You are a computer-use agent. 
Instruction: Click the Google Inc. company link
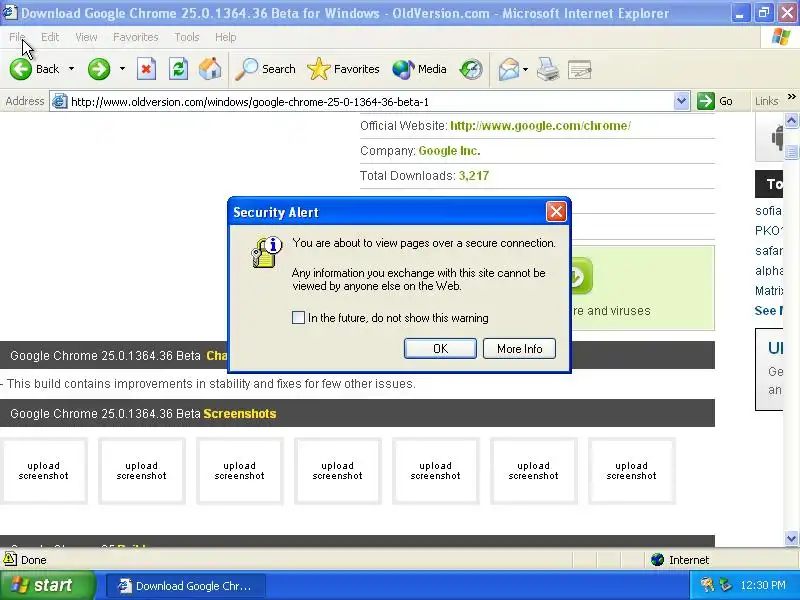pyautogui.click(x=449, y=151)
